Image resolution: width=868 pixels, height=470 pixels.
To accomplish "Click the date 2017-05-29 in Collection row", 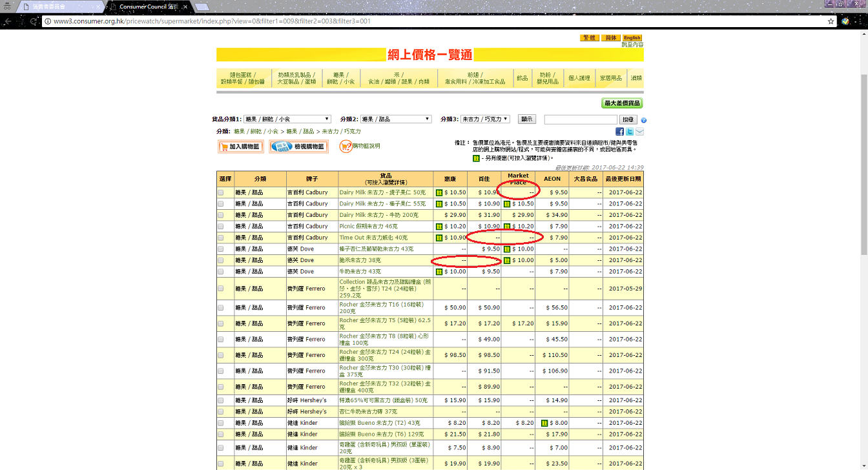I will [625, 289].
